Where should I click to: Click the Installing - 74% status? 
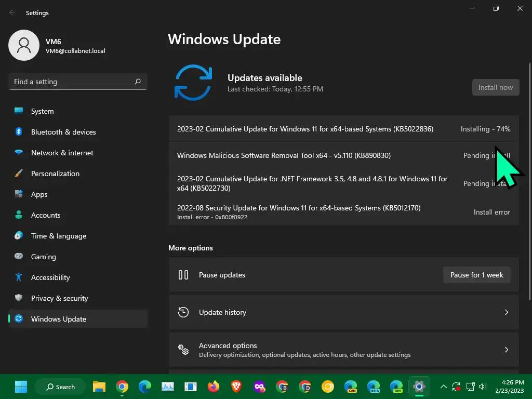(x=486, y=129)
